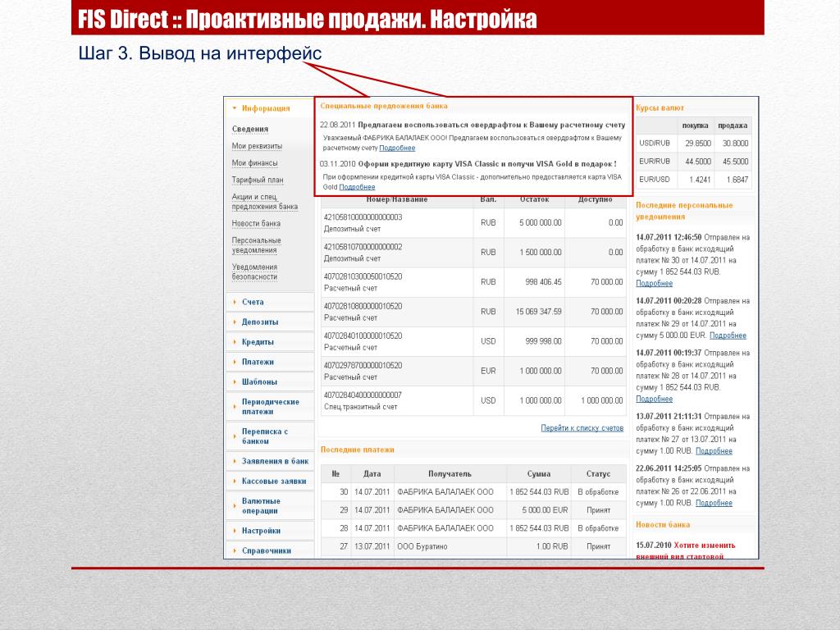Image resolution: width=840 pixels, height=630 pixels.
Task: Click the balance 5 000 000.00
Action: [x=541, y=223]
